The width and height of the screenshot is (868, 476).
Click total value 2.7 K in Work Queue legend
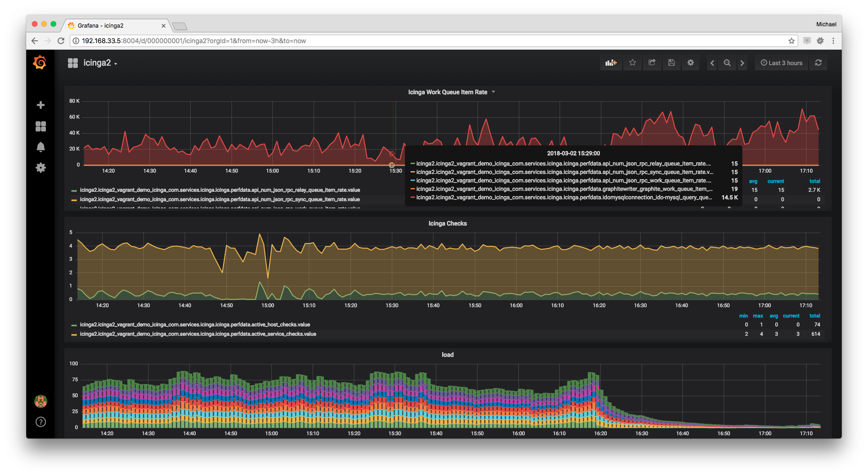pyautogui.click(x=814, y=190)
